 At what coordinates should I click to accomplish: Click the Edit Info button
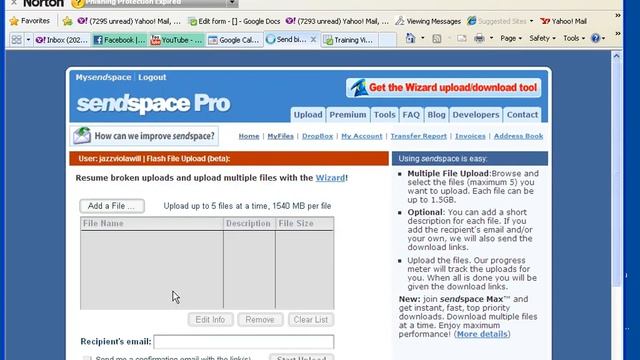click(x=210, y=320)
